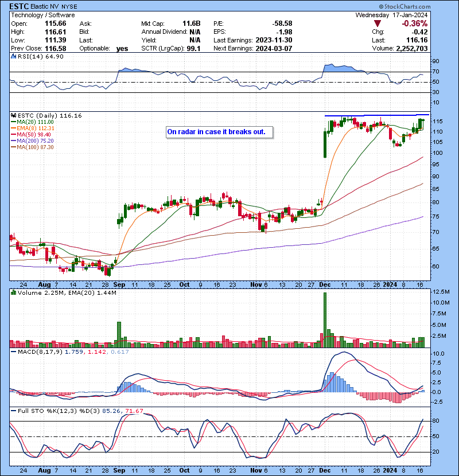This screenshot has height=476, width=459.
Task: Click the RSI 70 overbought level label
Action: pyautogui.click(x=436, y=72)
